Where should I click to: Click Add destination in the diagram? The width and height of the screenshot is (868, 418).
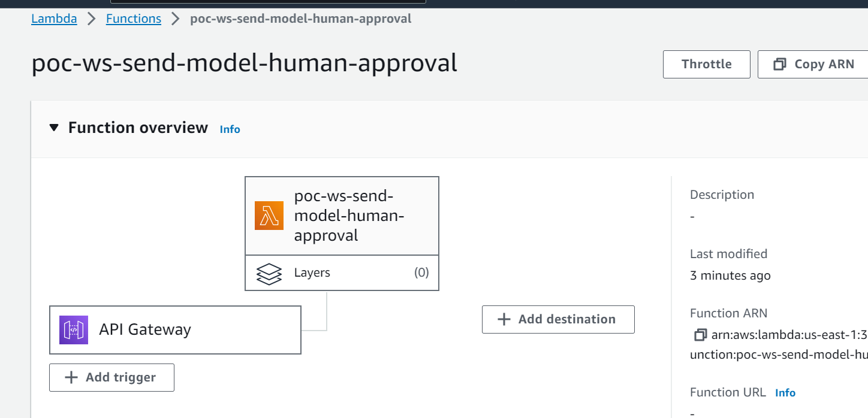(x=558, y=319)
